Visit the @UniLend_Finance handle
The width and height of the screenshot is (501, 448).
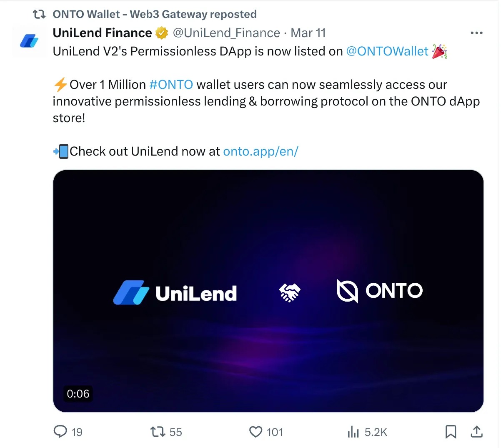coord(226,33)
